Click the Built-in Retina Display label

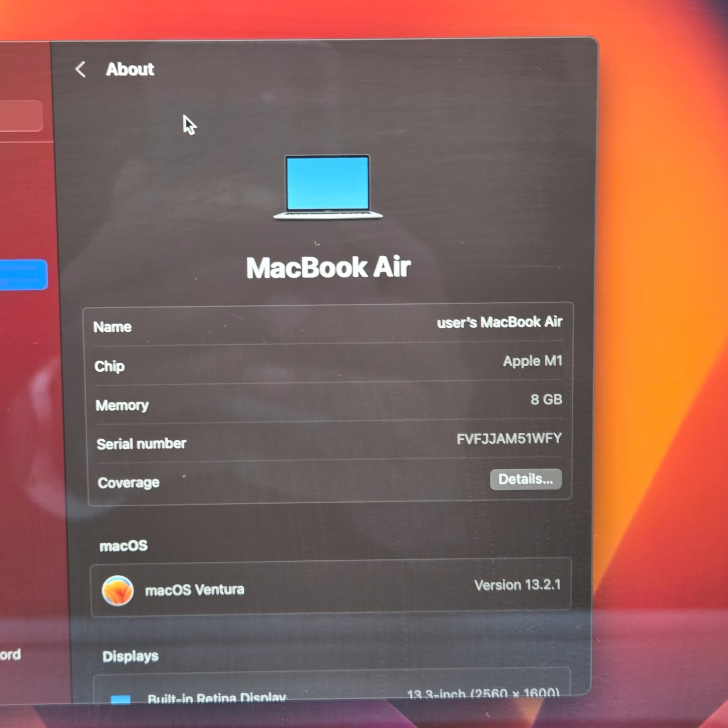coord(217,698)
